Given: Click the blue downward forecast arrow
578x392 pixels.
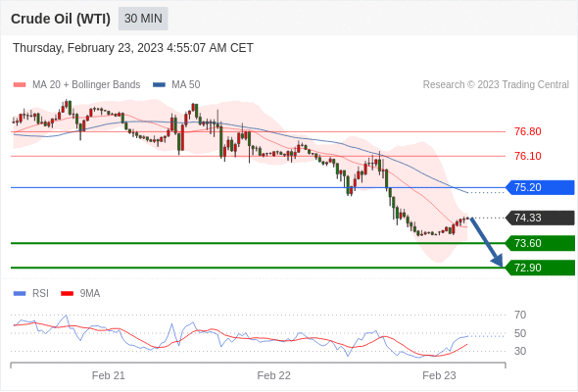Looking at the screenshot, I should 486,242.
